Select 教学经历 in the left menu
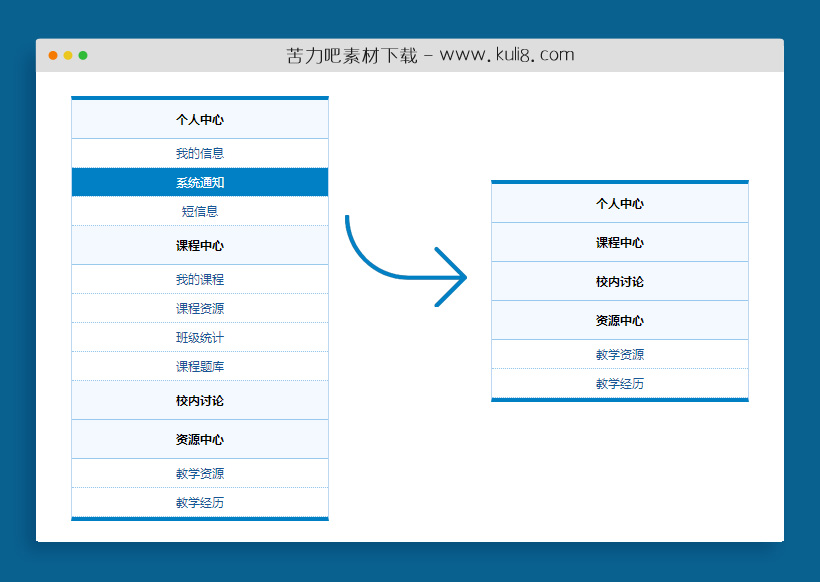The width and height of the screenshot is (820, 582). pyautogui.click(x=200, y=502)
